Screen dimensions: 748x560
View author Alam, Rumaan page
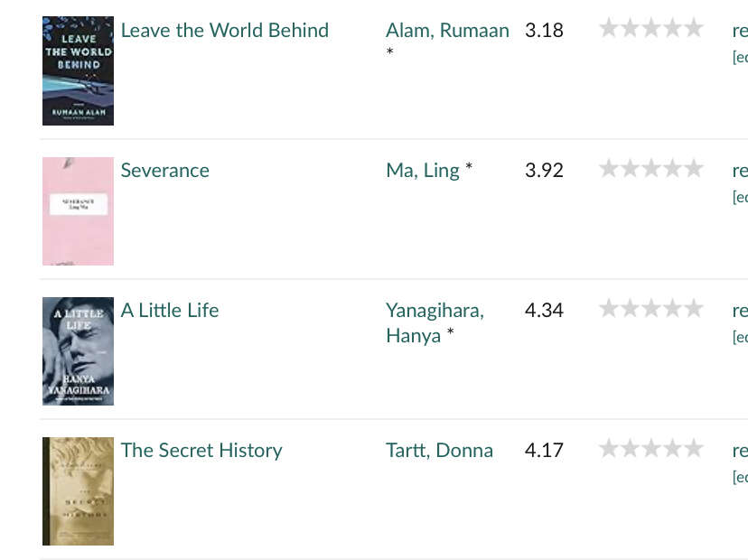coord(447,31)
